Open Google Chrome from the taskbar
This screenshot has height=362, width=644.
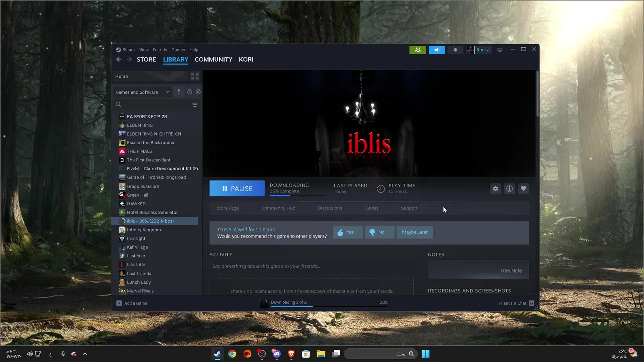(x=232, y=354)
